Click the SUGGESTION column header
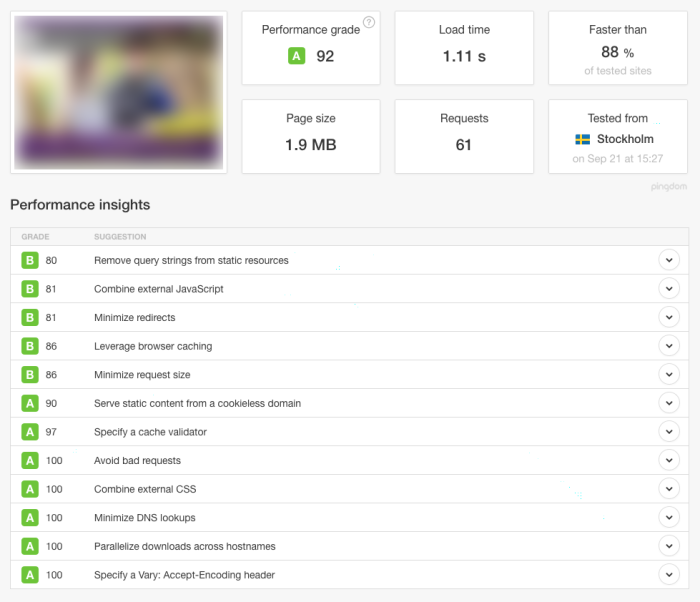 click(120, 237)
